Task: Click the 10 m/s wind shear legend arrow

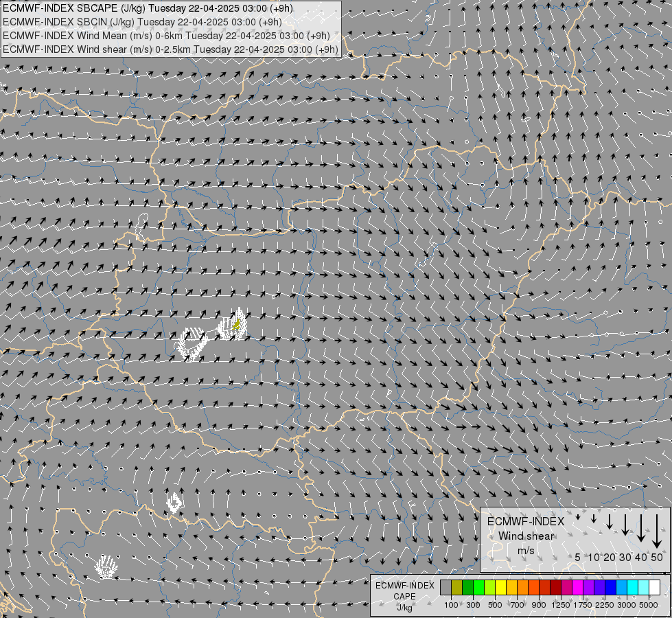Action: [x=594, y=518]
